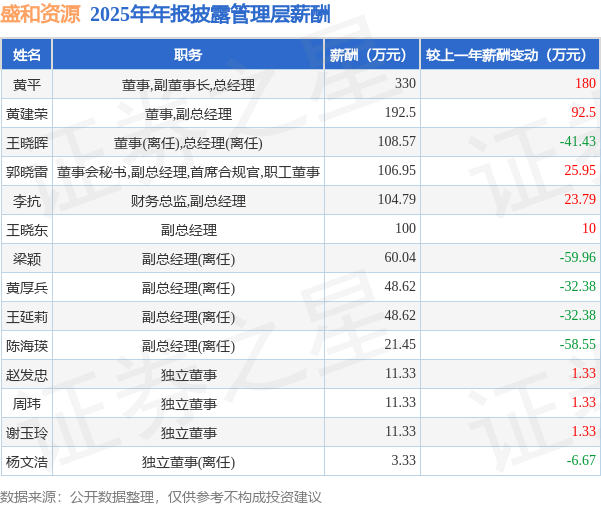Click 郭晓雷's job title cell
601x506 pixels.
(188, 172)
